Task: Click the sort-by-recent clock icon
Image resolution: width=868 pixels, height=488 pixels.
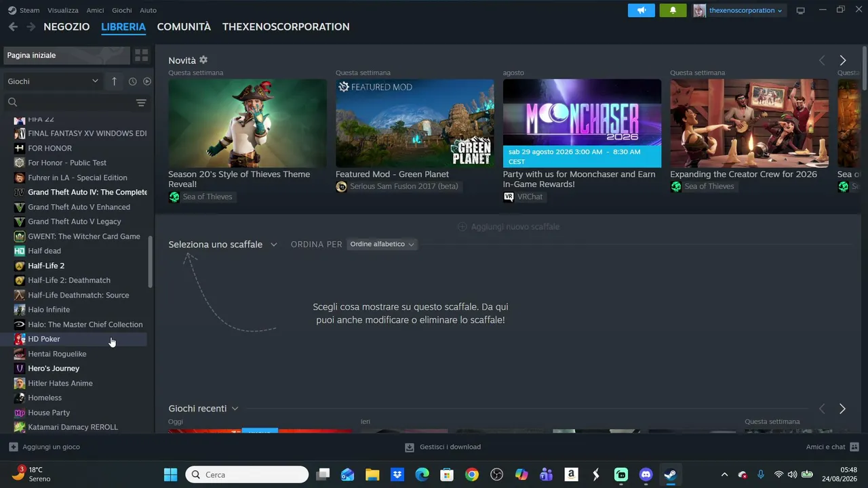Action: 132,81
